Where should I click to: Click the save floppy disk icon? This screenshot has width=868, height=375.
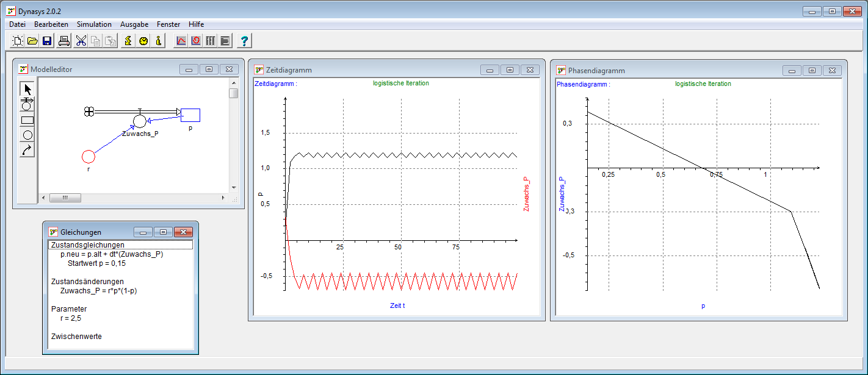point(47,41)
